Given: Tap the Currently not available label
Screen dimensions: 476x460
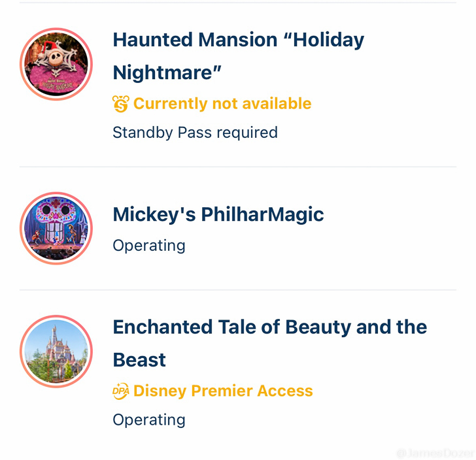Looking at the screenshot, I should pyautogui.click(x=222, y=104).
